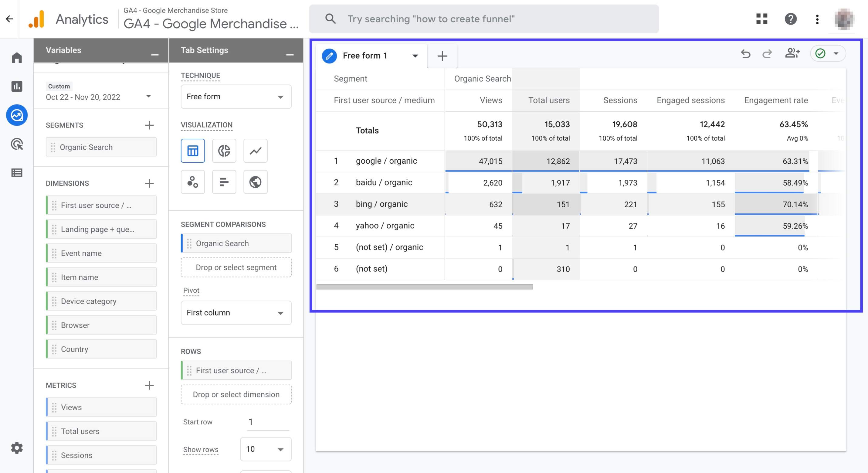Open the Help question mark icon
868x473 pixels.
pos(791,19)
